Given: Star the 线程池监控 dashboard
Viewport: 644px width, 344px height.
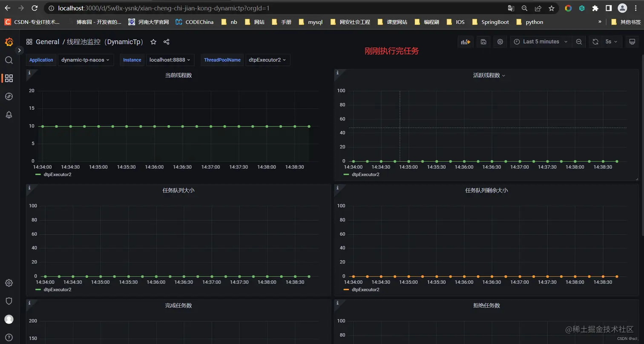Looking at the screenshot, I should [x=153, y=42].
